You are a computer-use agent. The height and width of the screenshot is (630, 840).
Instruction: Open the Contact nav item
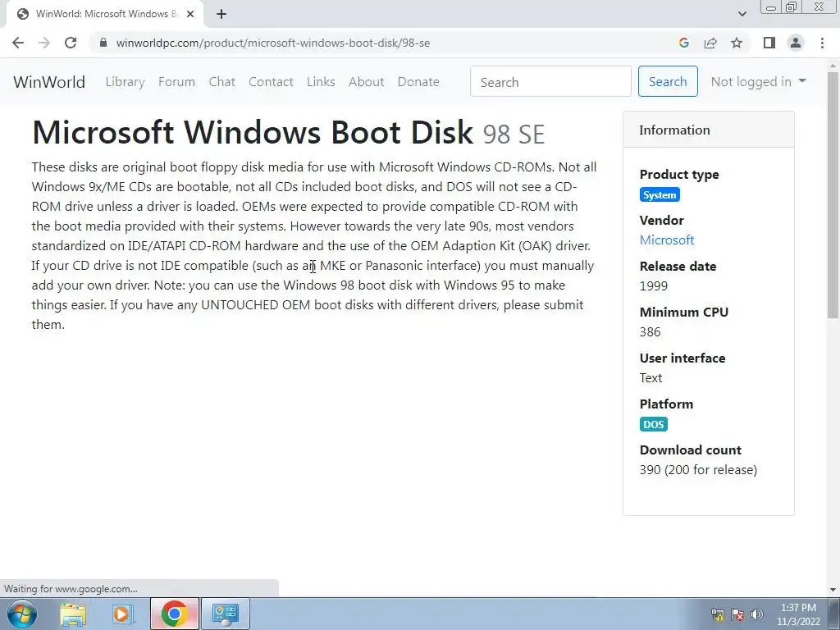coord(271,82)
